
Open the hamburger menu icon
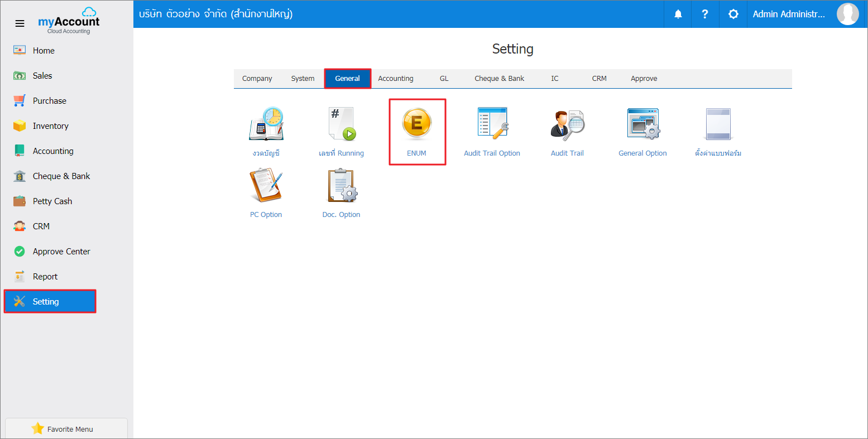(x=20, y=23)
